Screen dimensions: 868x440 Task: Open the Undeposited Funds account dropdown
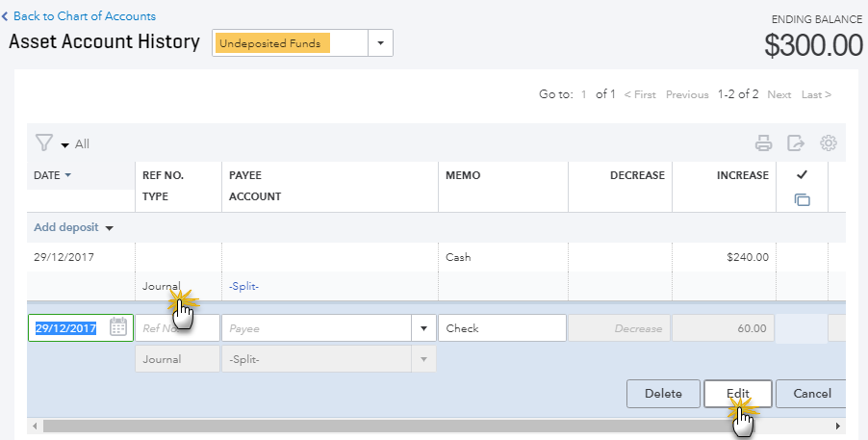point(380,43)
